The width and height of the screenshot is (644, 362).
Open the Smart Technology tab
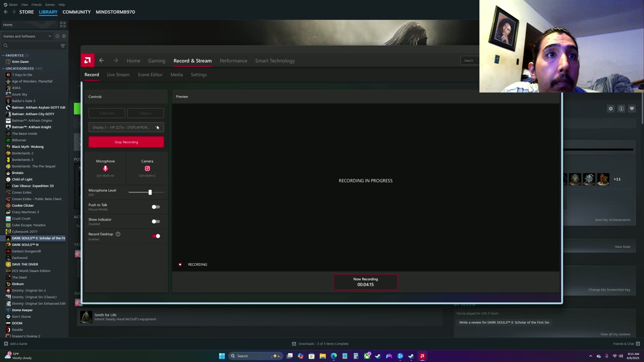coord(275,61)
